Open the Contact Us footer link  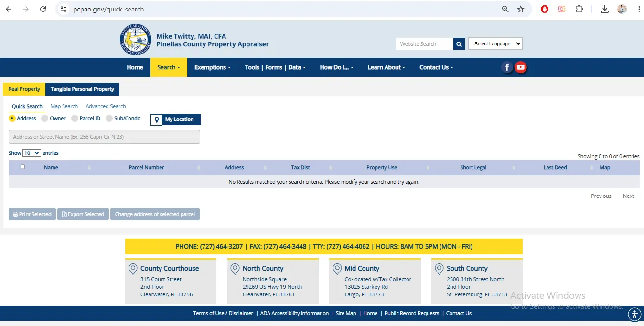point(459,313)
